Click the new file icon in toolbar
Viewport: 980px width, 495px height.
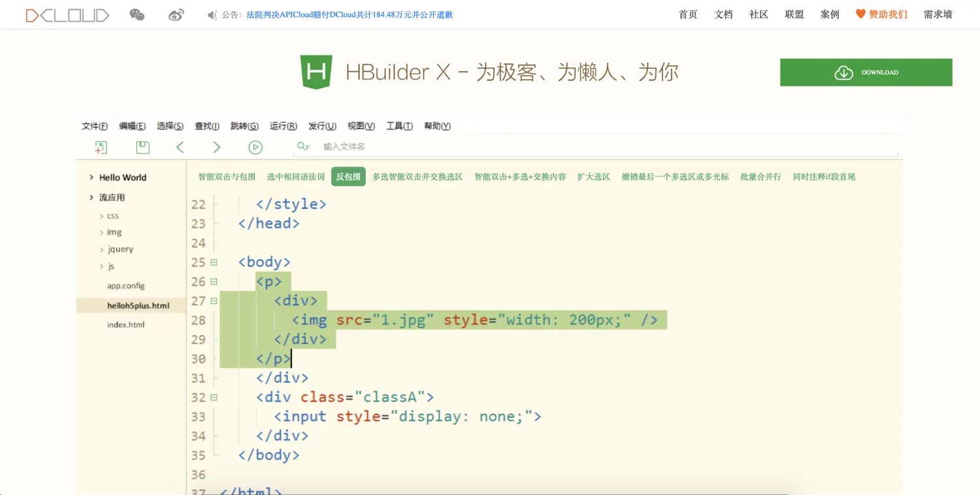point(101,147)
